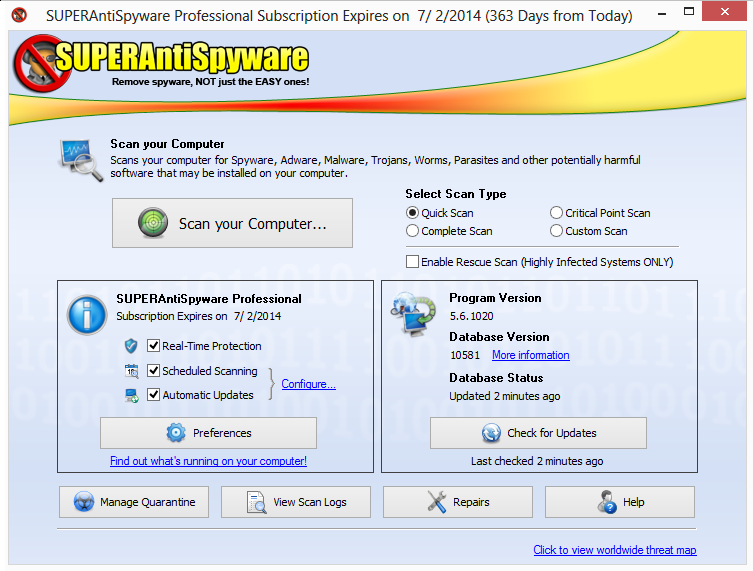Click the wrench and screwdriver Repairs icon
This screenshot has width=753, height=571.
(437, 502)
